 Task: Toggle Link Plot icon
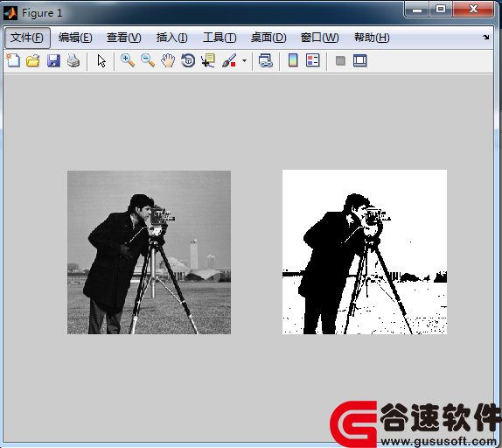coord(265,60)
